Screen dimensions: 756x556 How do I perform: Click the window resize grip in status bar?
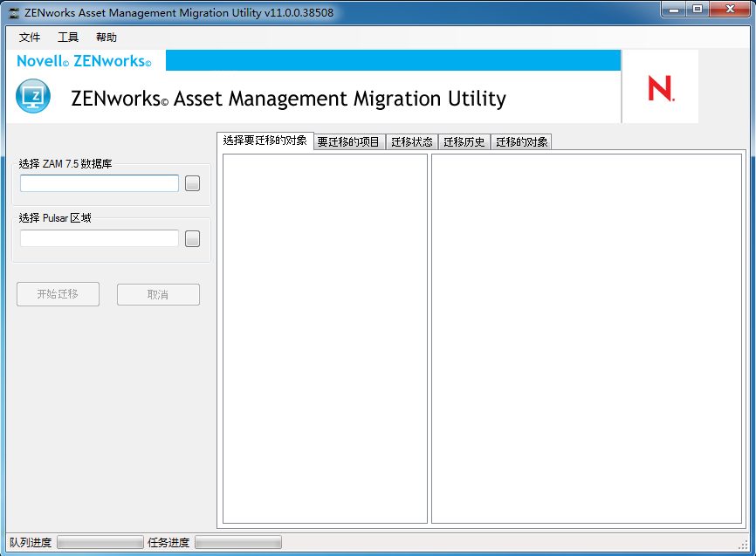tap(743, 545)
